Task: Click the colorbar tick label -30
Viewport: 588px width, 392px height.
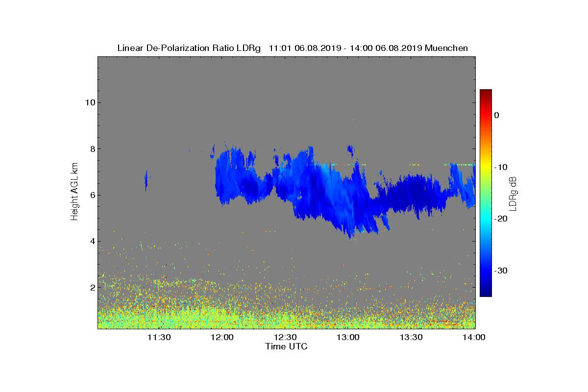Action: coord(500,270)
